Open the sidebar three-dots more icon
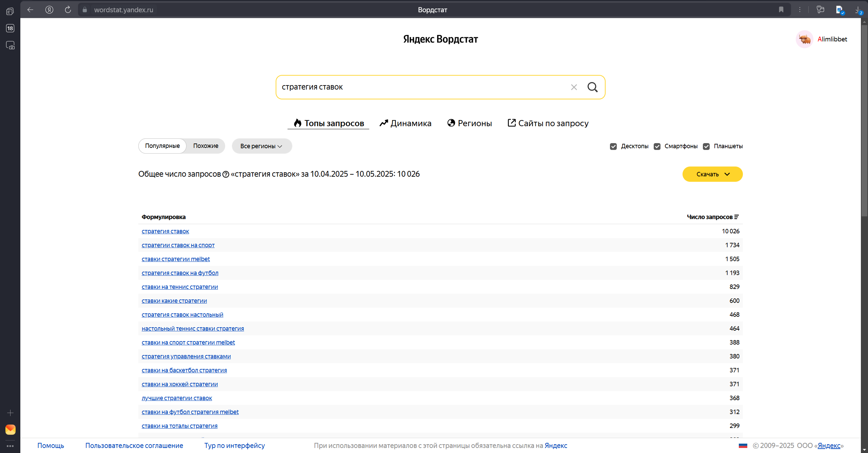 [x=10, y=446]
